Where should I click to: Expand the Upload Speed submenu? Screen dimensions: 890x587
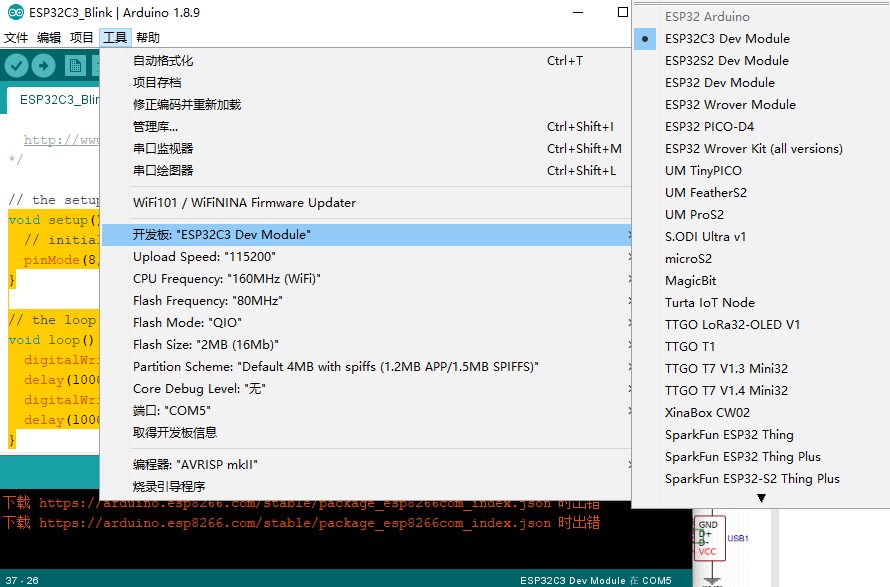coord(366,257)
